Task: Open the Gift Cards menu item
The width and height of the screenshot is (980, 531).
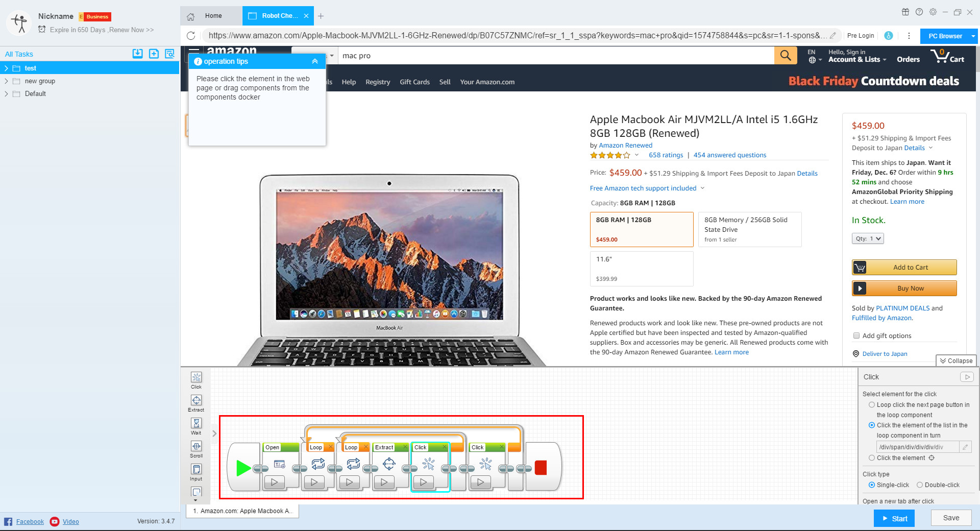Action: tap(414, 82)
